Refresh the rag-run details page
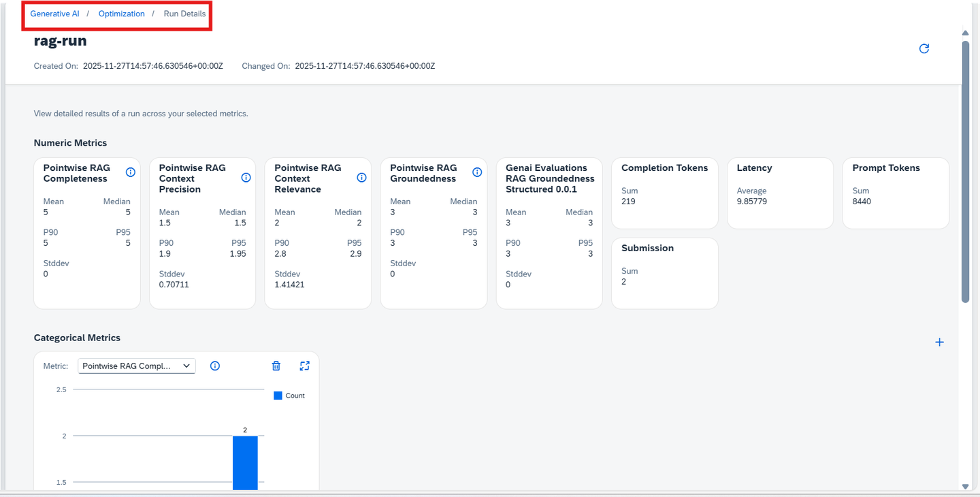 pyautogui.click(x=924, y=48)
